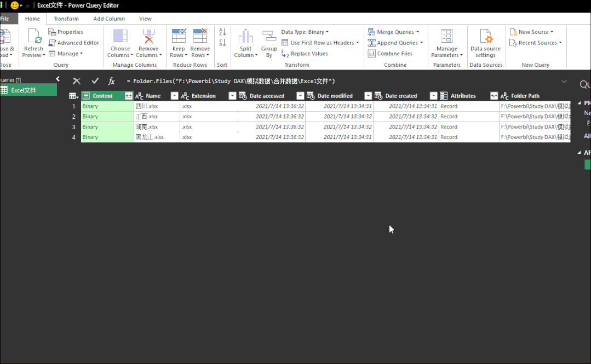Image resolution: width=591 pixels, height=364 pixels.
Task: Click the Content column type icon
Action: click(x=87, y=96)
